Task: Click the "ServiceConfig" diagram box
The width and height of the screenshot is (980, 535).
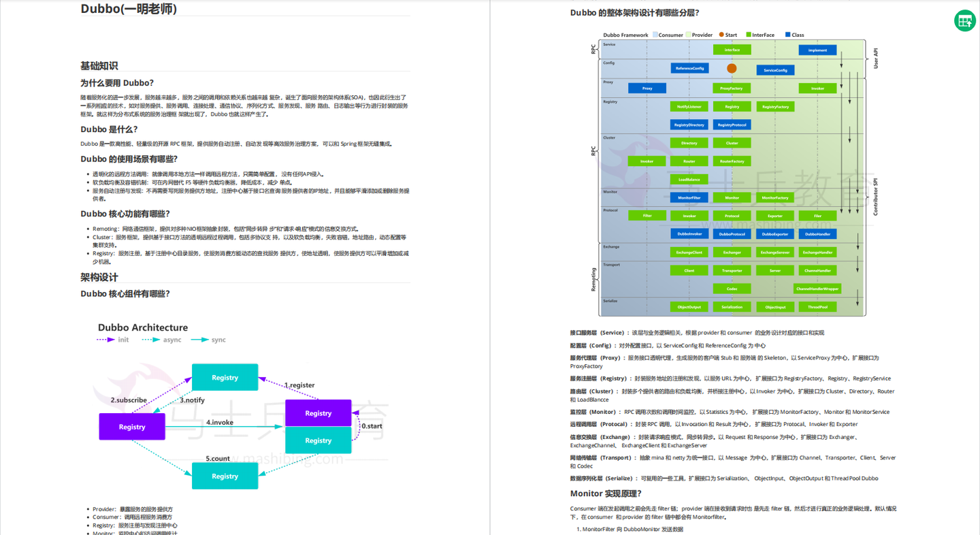Action: (775, 70)
